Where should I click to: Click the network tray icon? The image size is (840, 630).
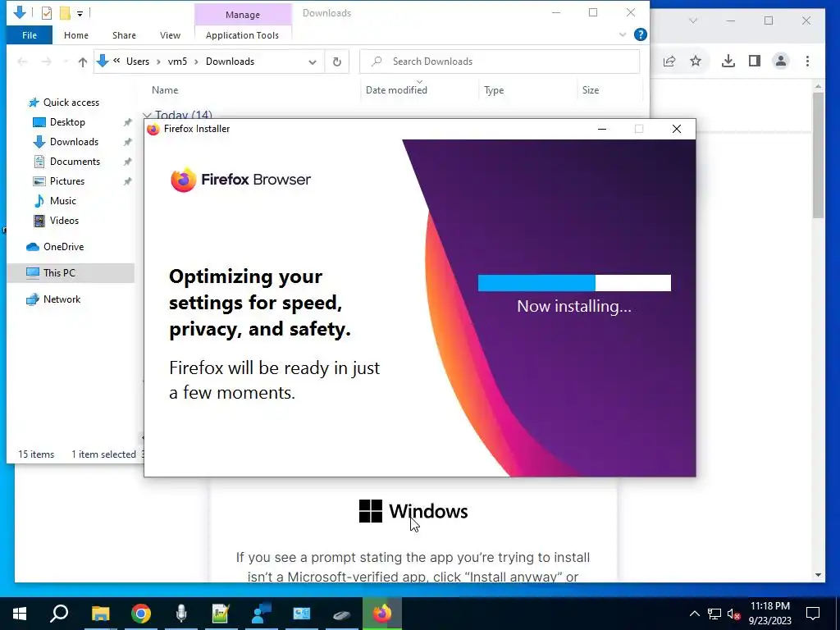(714, 614)
